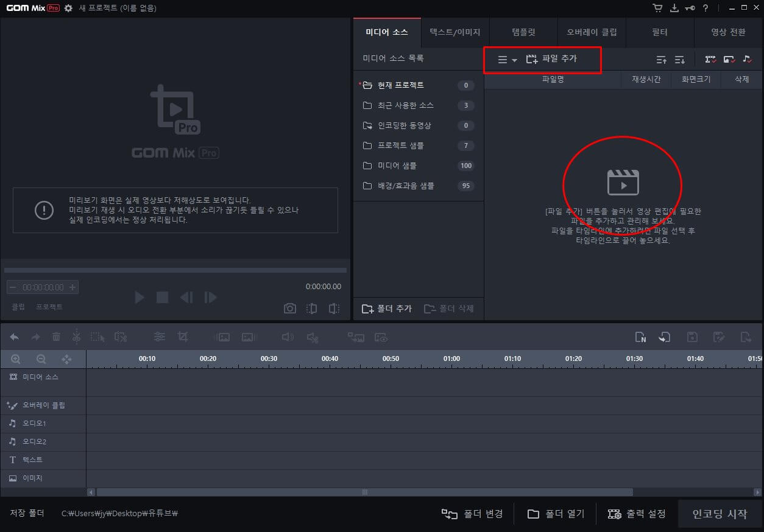Split clip with the cut tool
764x532 pixels.
pos(76,337)
